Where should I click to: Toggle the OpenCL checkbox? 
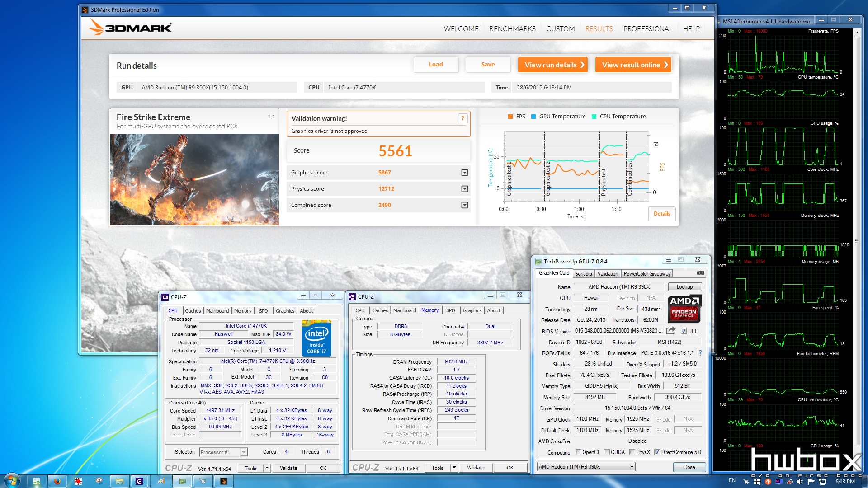(578, 452)
